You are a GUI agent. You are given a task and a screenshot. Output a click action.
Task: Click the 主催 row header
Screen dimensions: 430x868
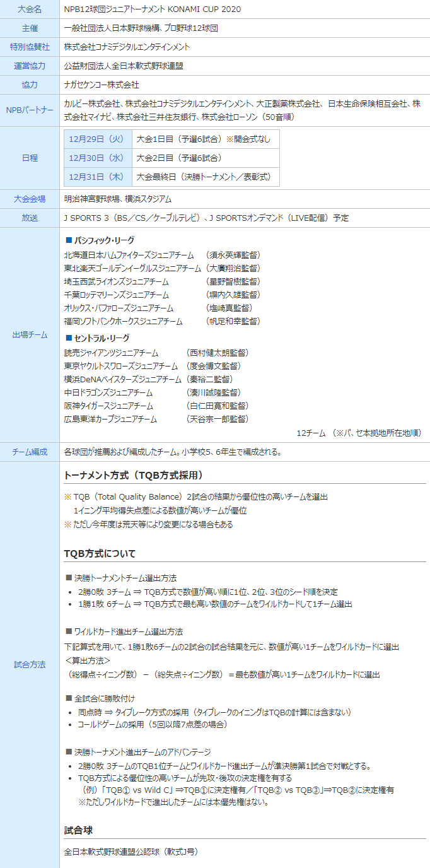[x=30, y=28]
